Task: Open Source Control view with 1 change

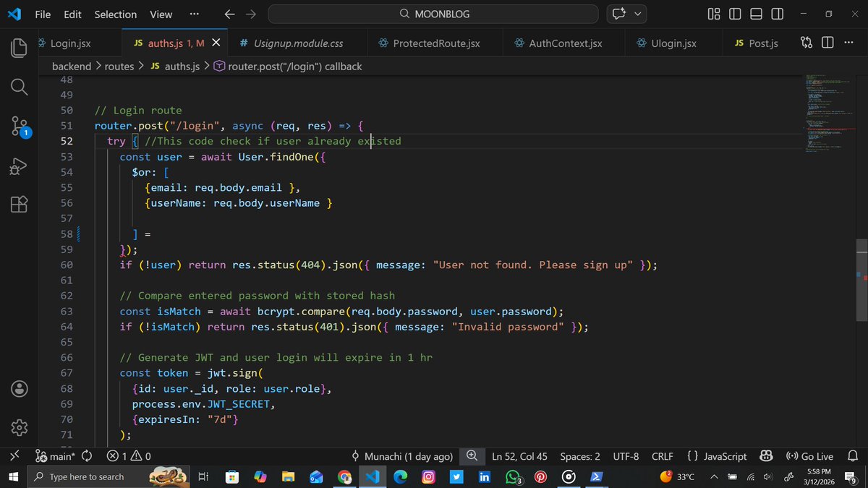Action: [20, 127]
